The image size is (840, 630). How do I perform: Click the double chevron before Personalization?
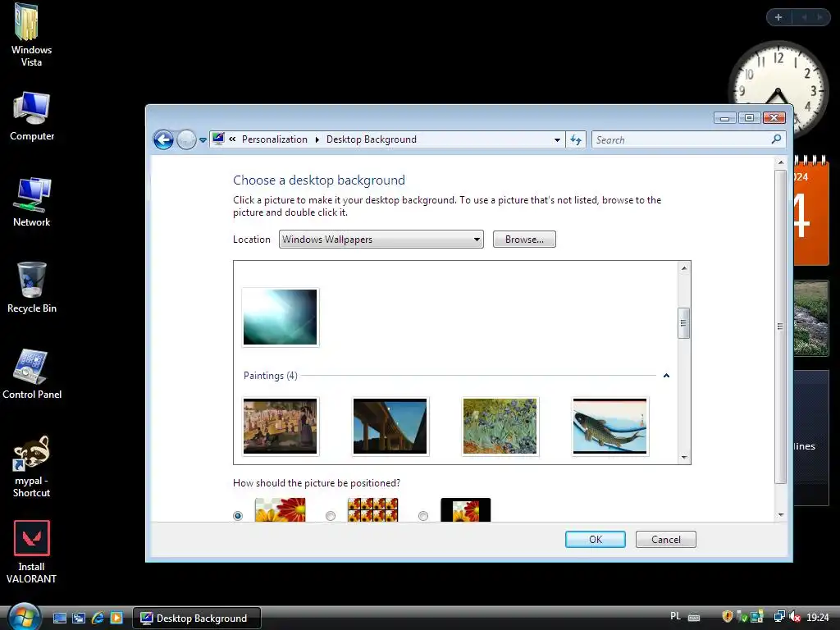[232, 139]
